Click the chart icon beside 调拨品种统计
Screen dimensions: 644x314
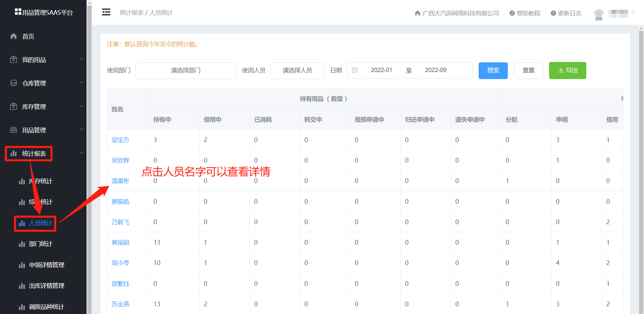click(x=22, y=307)
